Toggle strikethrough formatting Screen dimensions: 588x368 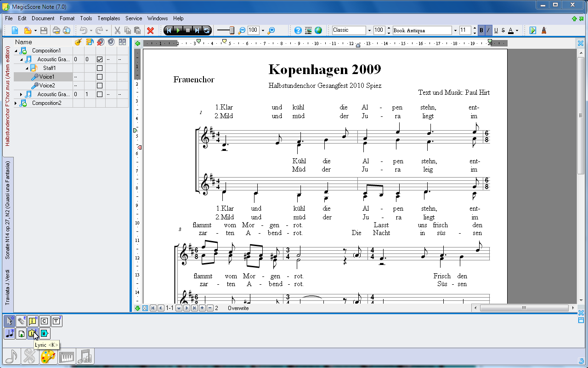coord(503,30)
